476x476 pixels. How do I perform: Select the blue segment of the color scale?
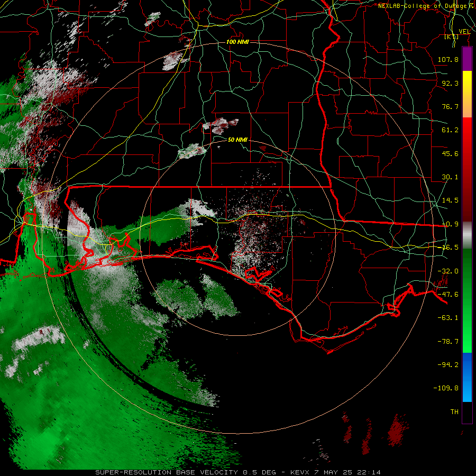click(467, 377)
